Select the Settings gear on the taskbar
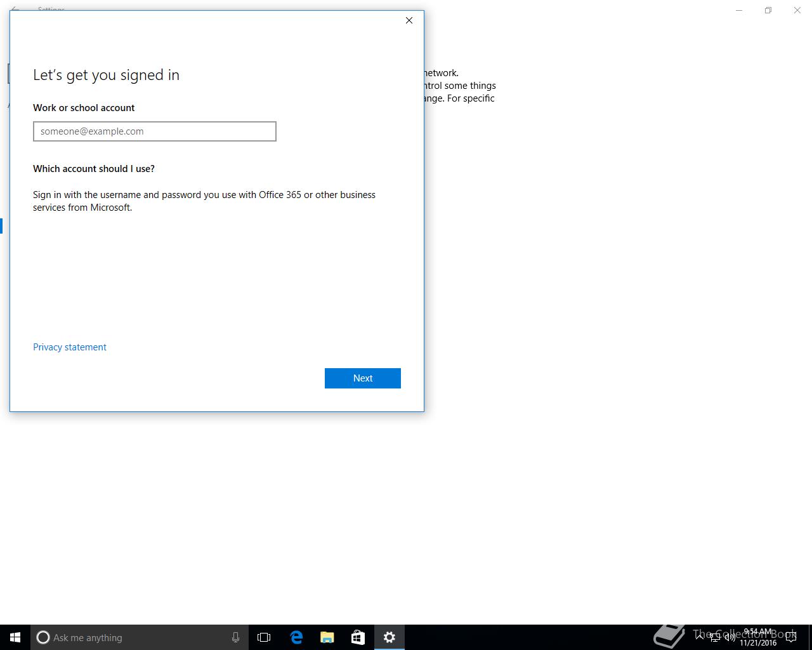 [390, 637]
